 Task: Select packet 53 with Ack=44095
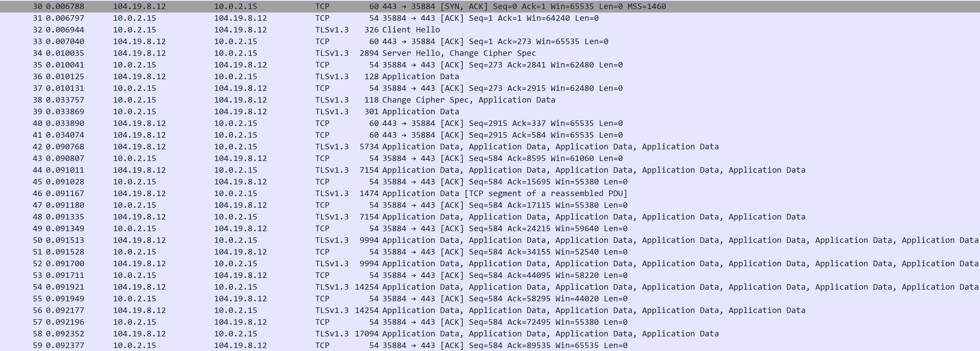(x=490, y=275)
